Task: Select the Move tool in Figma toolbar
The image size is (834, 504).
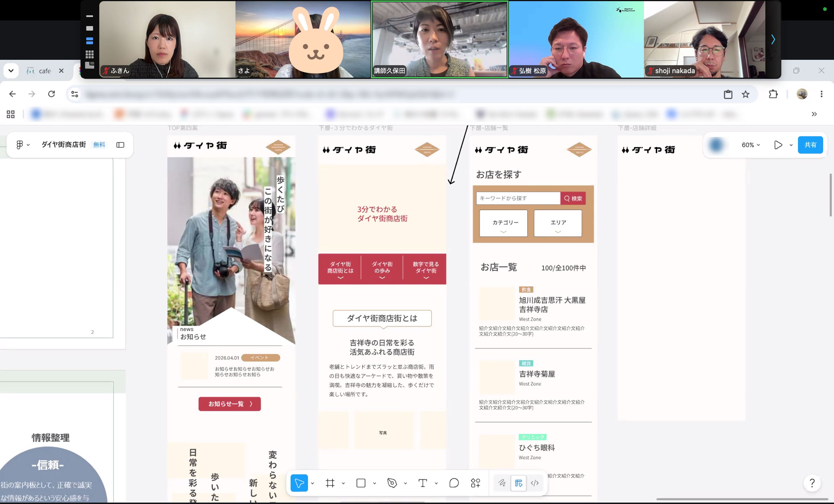Action: coord(299,483)
